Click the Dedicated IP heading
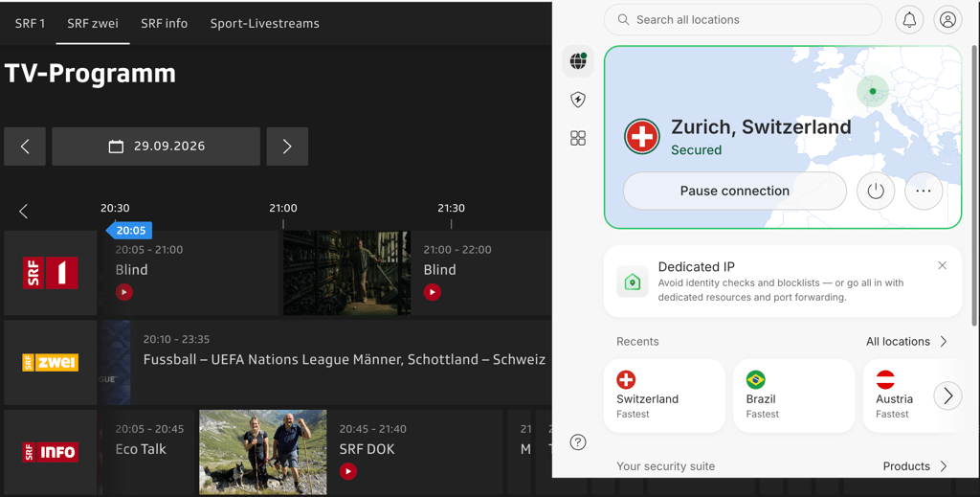Screen dimensions: 980x497 pyautogui.click(x=697, y=267)
